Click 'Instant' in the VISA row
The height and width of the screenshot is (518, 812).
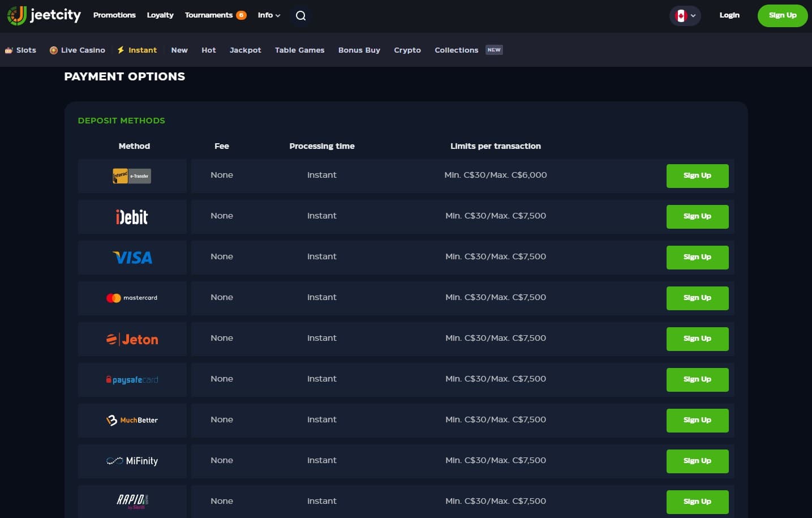pyautogui.click(x=322, y=256)
